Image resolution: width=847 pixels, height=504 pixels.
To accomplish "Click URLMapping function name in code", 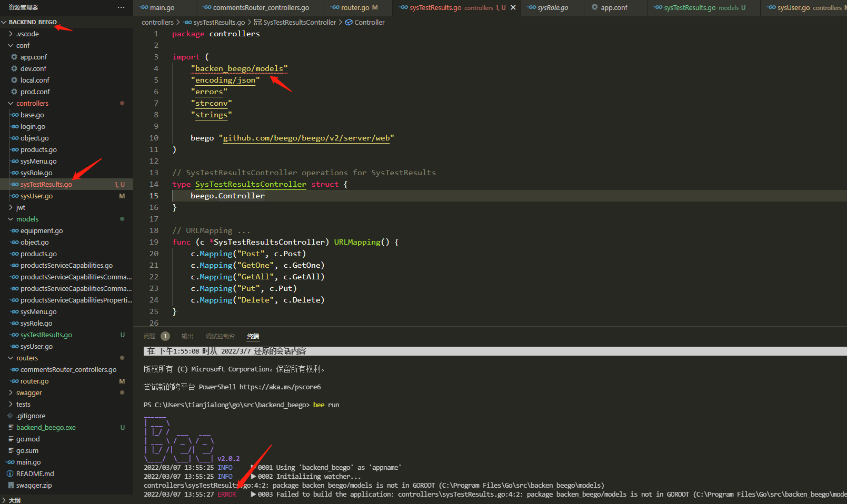I will click(x=357, y=242).
